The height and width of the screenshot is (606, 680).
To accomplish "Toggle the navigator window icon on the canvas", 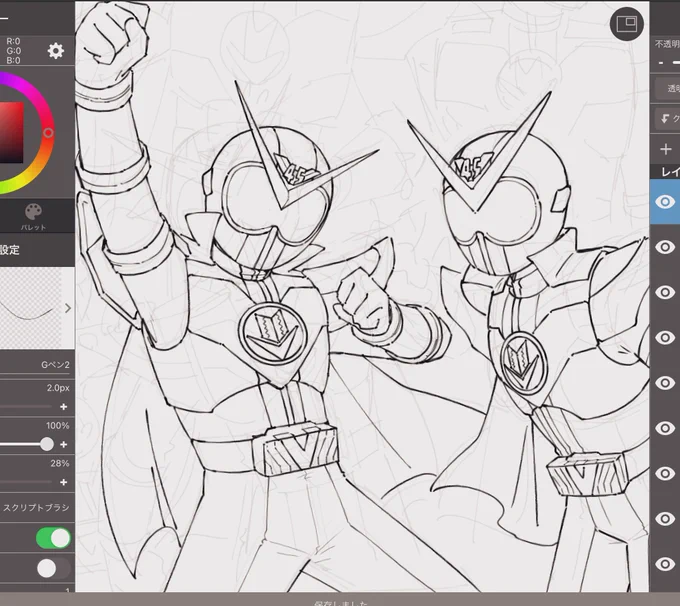I will [626, 24].
